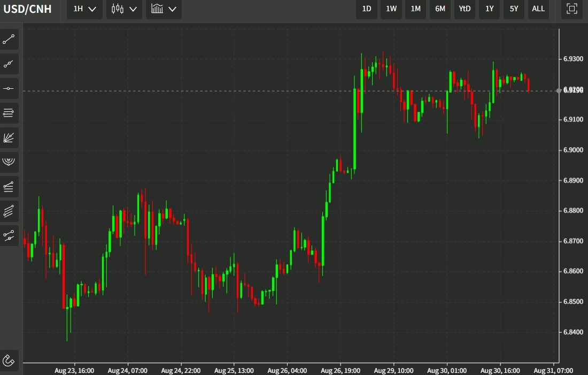Click the 6.8400 price axis label
The image size is (588, 375).
point(574,332)
